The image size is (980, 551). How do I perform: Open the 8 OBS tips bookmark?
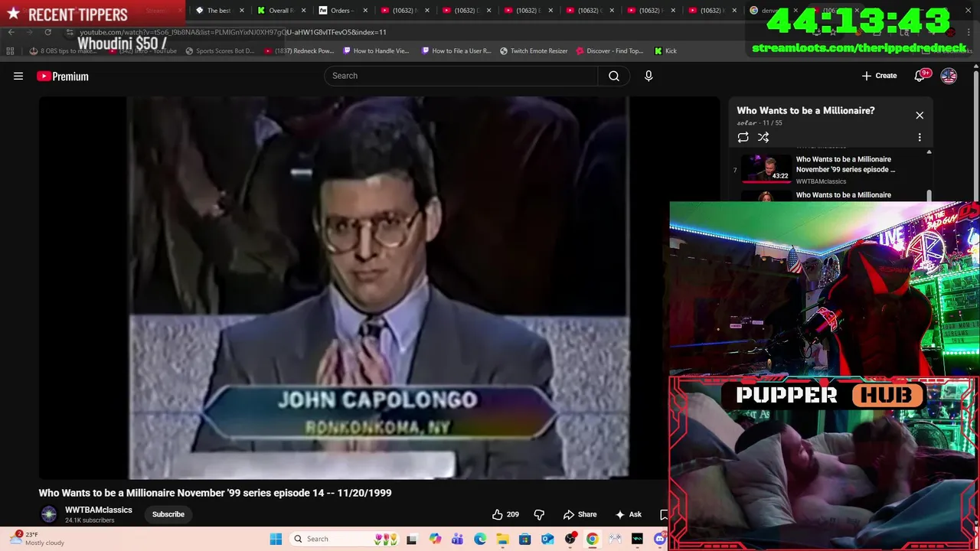[64, 51]
